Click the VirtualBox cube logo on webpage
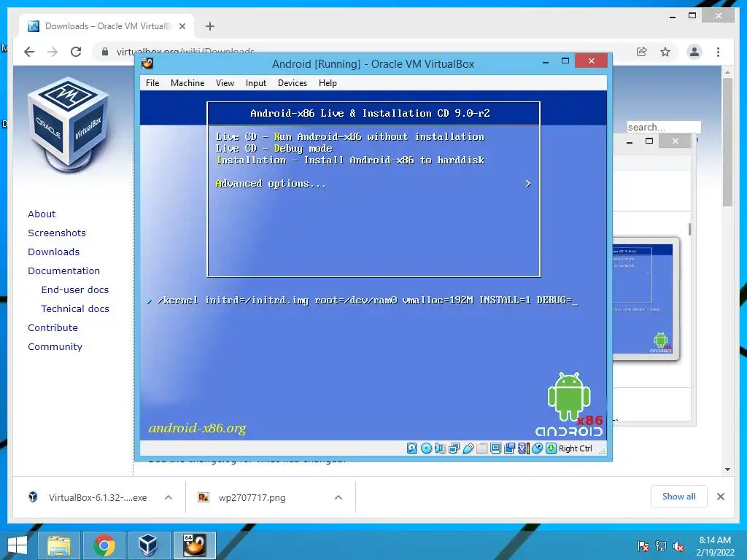The image size is (747, 560). (68, 124)
